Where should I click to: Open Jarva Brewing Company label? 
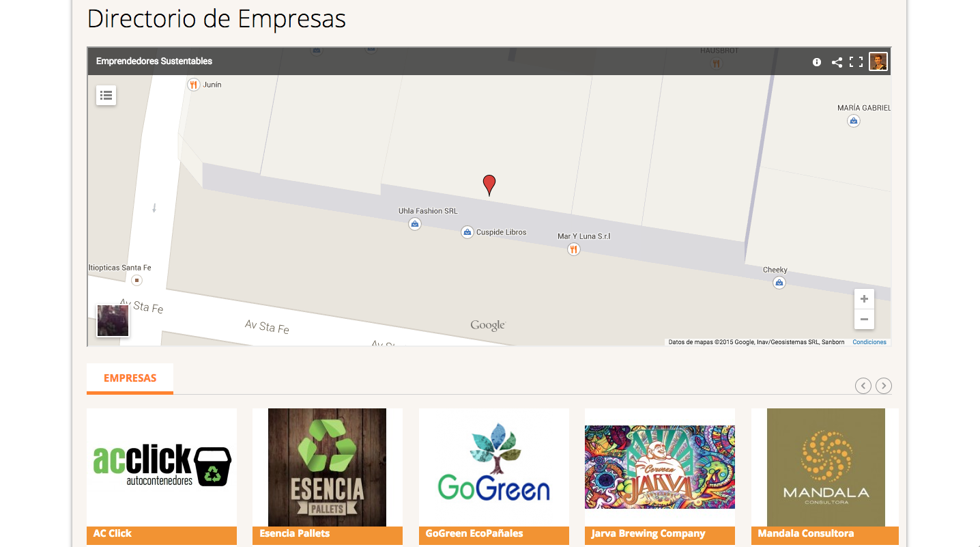click(x=648, y=533)
